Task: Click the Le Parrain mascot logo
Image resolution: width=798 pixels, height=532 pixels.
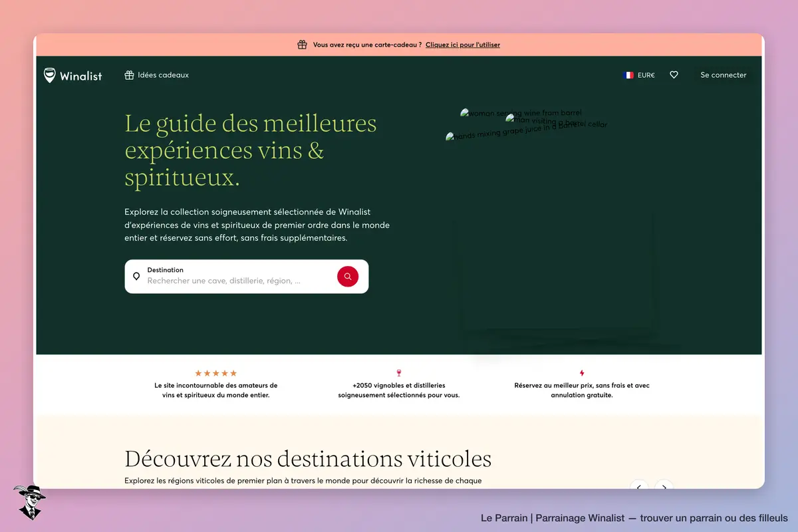Action: 29,502
